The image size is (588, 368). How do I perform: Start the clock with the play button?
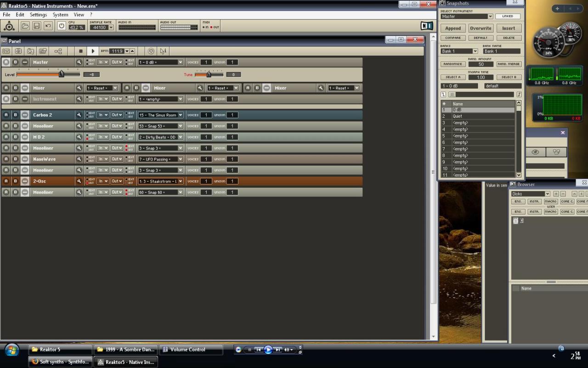tap(93, 51)
